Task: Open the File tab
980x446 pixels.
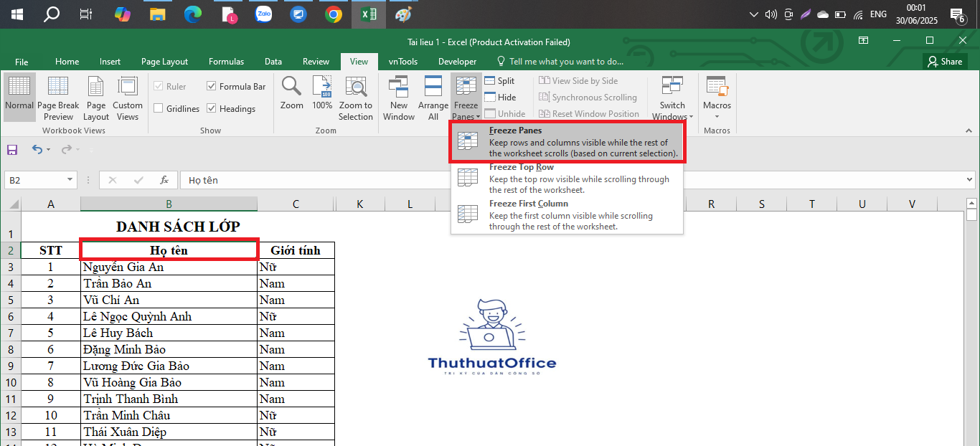Action: (x=22, y=62)
